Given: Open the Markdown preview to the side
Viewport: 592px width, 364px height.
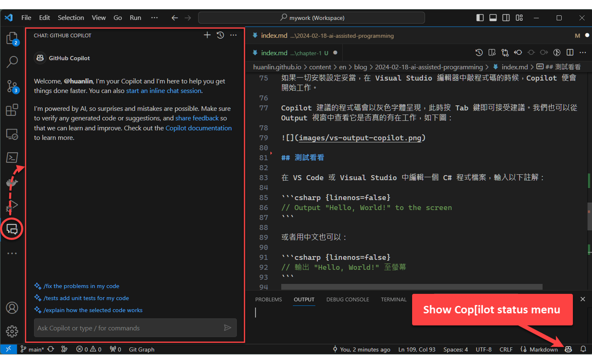Looking at the screenshot, I should point(492,52).
